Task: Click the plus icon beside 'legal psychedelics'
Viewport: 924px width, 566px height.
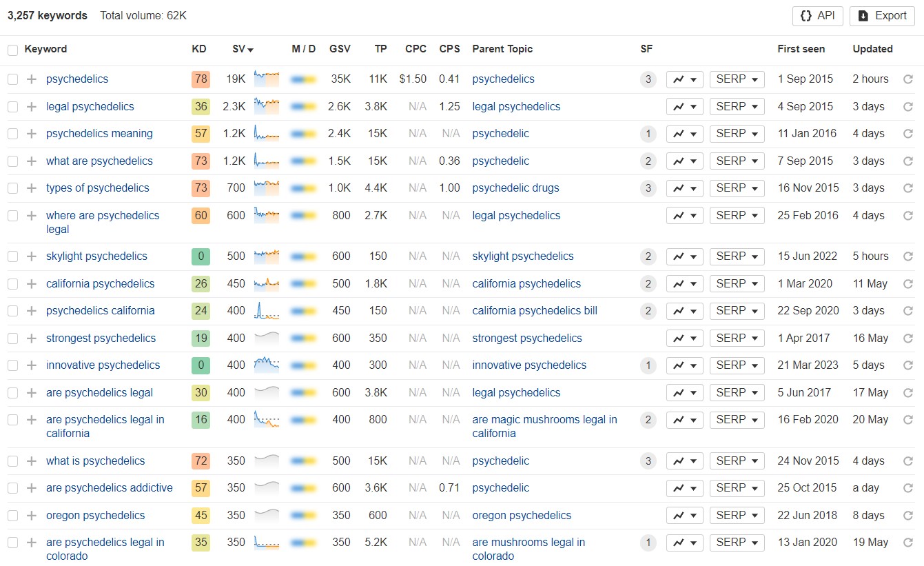Action: pyautogui.click(x=31, y=107)
